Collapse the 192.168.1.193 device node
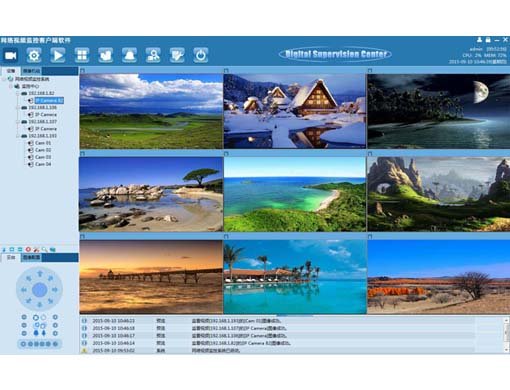Image resolution: width=510 pixels, height=390 pixels. 18,136
